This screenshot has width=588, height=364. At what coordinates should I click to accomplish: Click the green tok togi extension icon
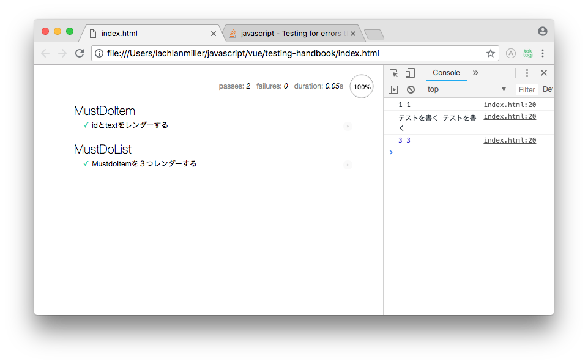click(x=528, y=53)
